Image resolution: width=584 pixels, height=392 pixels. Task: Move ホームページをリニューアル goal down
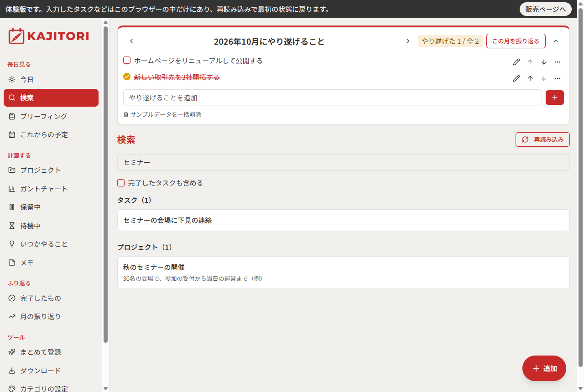(544, 62)
